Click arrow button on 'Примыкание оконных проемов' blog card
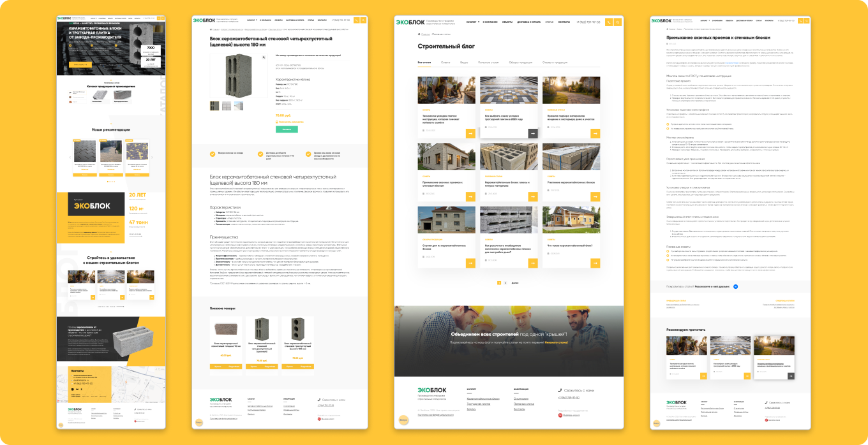Viewport: 868px width, 445px height. click(x=470, y=198)
